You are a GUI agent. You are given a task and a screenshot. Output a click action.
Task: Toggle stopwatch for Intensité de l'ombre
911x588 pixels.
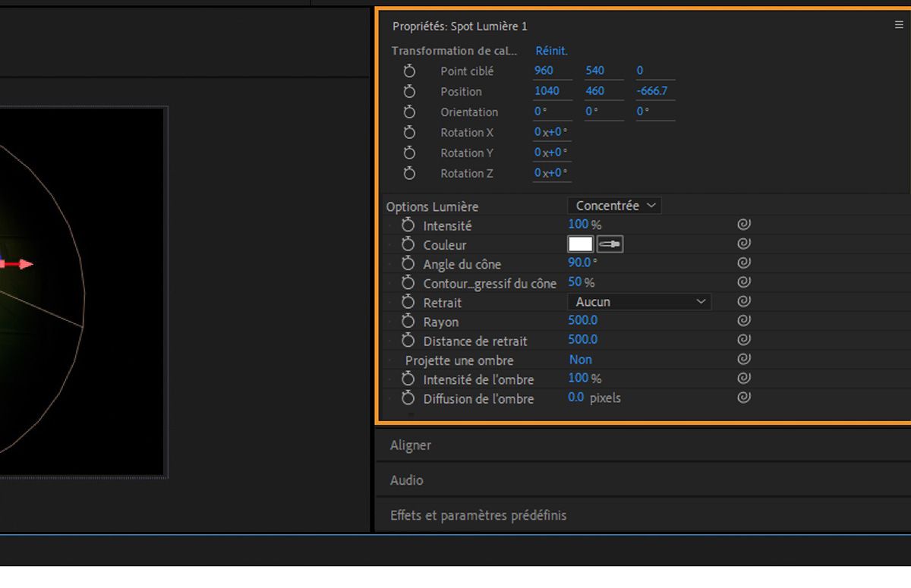[x=408, y=379]
